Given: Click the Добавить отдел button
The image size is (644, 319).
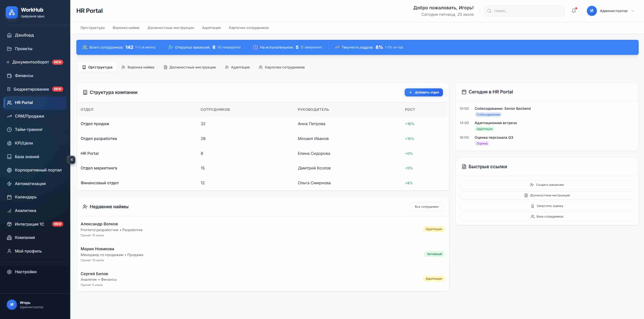Looking at the screenshot, I should pyautogui.click(x=424, y=92).
